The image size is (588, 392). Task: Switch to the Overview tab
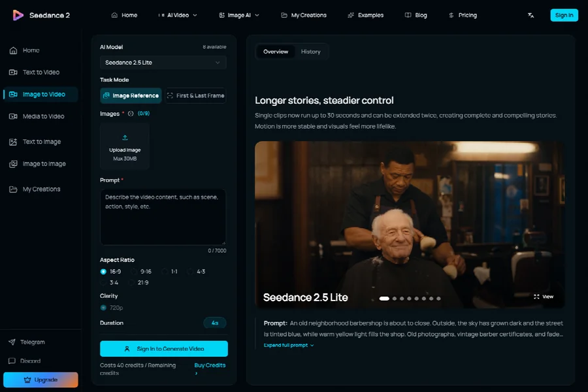pyautogui.click(x=276, y=52)
